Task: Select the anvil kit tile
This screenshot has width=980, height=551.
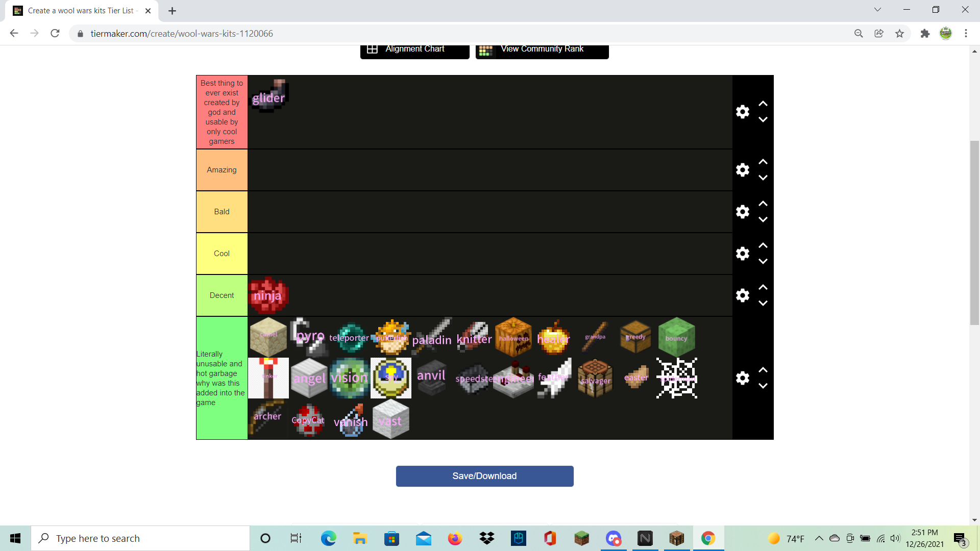Action: pyautogui.click(x=432, y=378)
